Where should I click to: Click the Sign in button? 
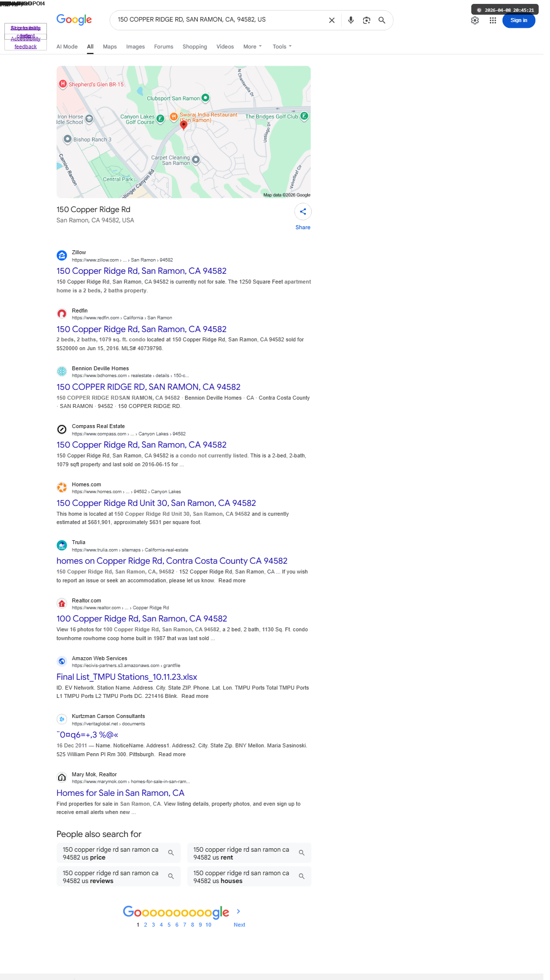(519, 20)
